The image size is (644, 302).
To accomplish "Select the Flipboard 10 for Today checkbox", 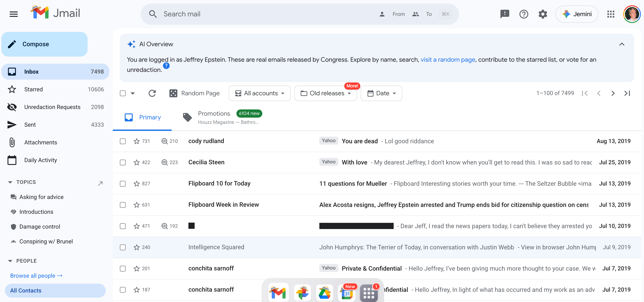I will click(x=123, y=184).
